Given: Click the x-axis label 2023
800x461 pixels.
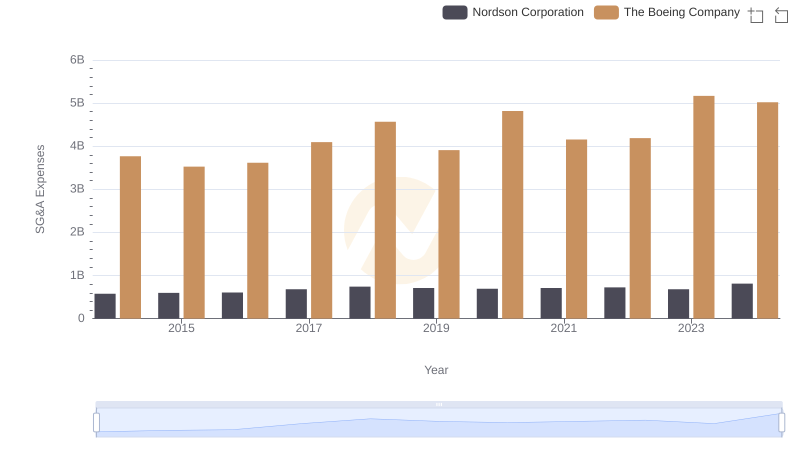Looking at the screenshot, I should 691,328.
